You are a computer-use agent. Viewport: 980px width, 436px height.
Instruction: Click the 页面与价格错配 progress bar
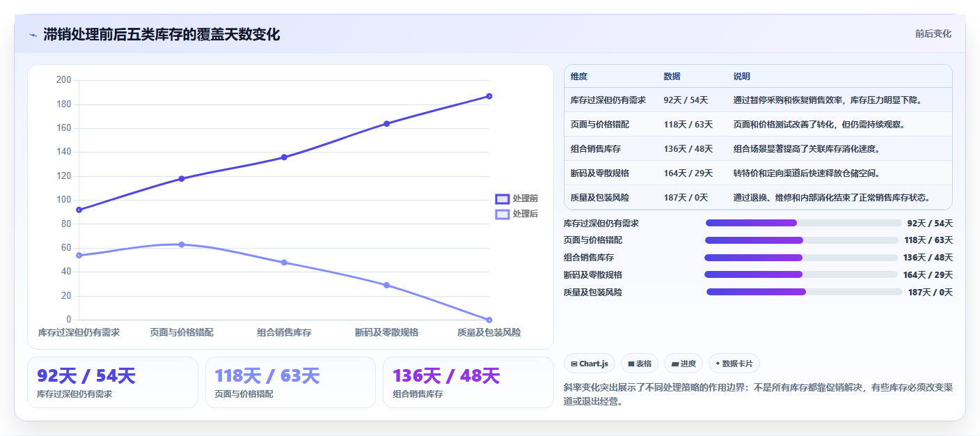coord(802,240)
